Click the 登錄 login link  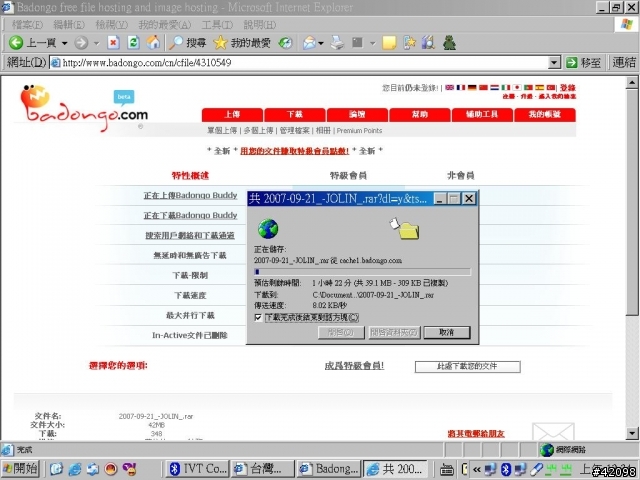(567, 88)
